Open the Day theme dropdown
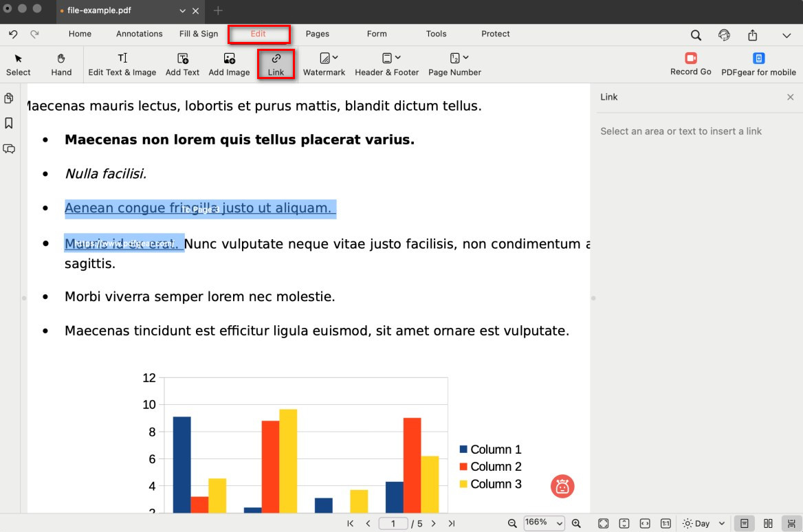 click(703, 524)
